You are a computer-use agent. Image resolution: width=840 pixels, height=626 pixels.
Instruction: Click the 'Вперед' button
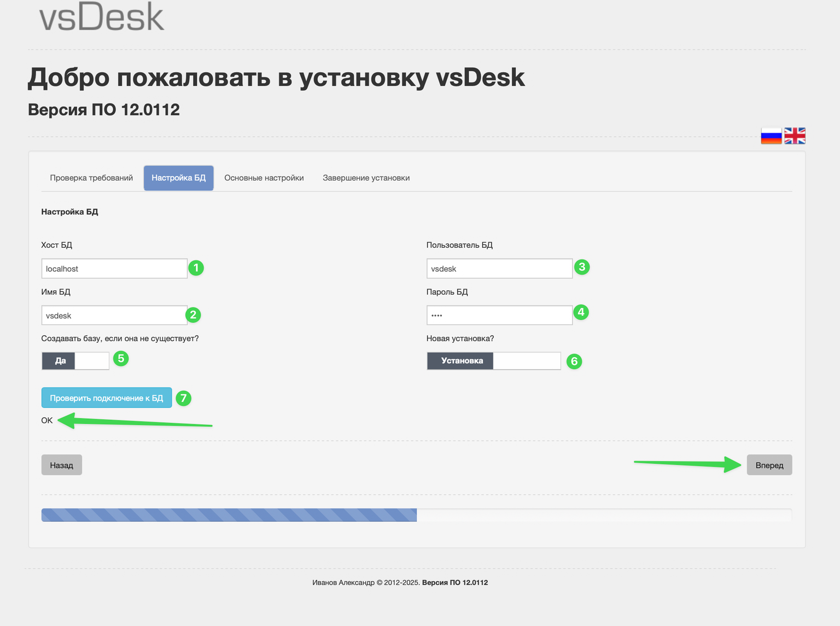[769, 465]
